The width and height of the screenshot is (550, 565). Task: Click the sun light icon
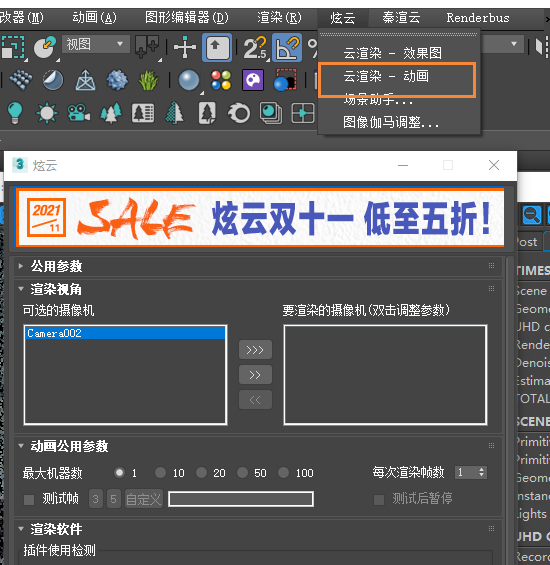coord(46,113)
